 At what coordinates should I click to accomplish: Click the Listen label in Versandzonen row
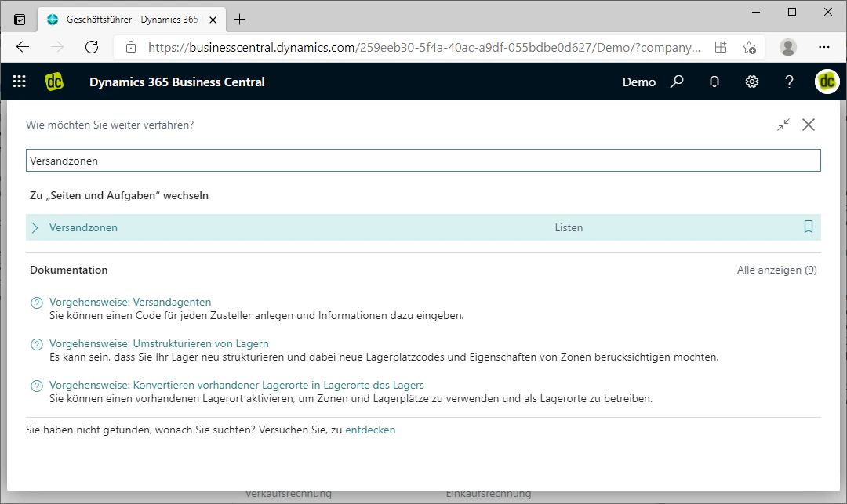point(569,228)
